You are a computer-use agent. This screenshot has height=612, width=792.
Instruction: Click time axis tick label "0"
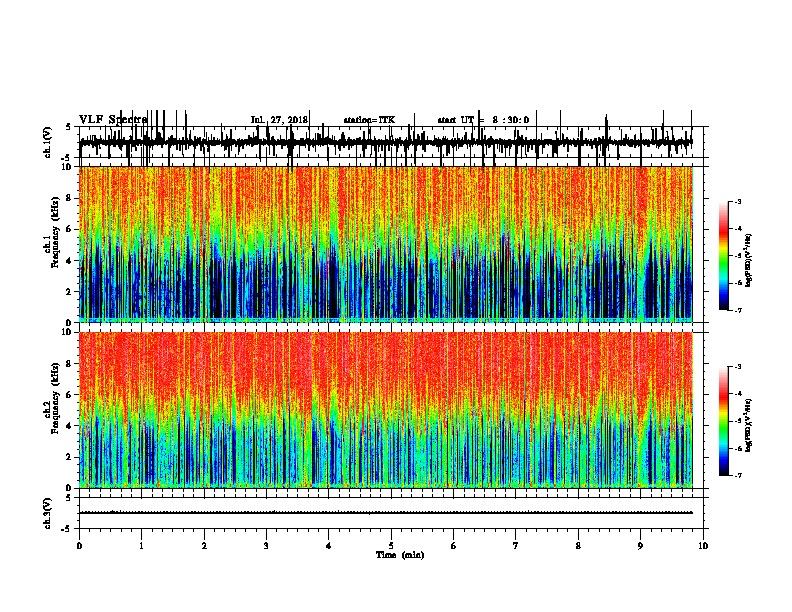(x=79, y=546)
